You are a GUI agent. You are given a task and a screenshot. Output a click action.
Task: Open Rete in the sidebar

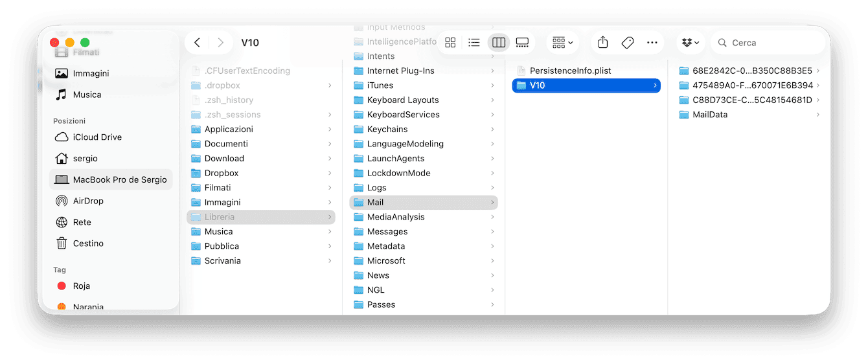111,222
